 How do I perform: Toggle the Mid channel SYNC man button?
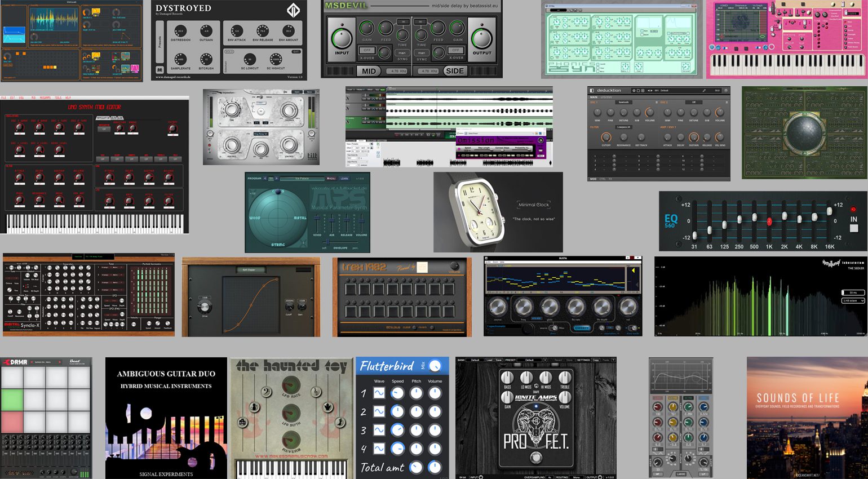point(402,53)
